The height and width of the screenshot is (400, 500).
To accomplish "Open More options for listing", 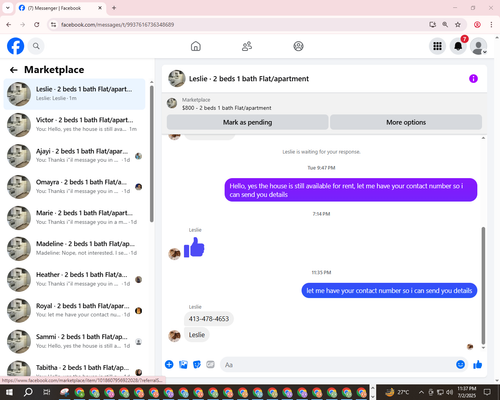I will [x=406, y=122].
